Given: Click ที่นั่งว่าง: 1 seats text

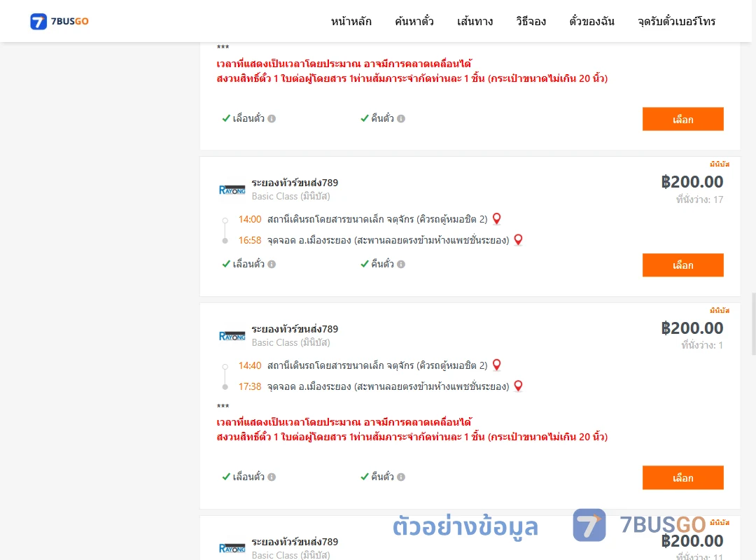Looking at the screenshot, I should coord(702,345).
